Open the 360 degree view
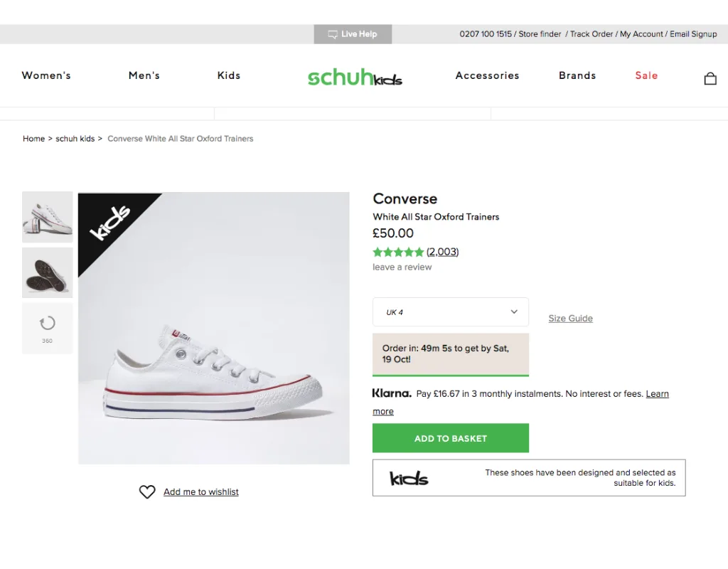The height and width of the screenshot is (569, 728). click(47, 328)
